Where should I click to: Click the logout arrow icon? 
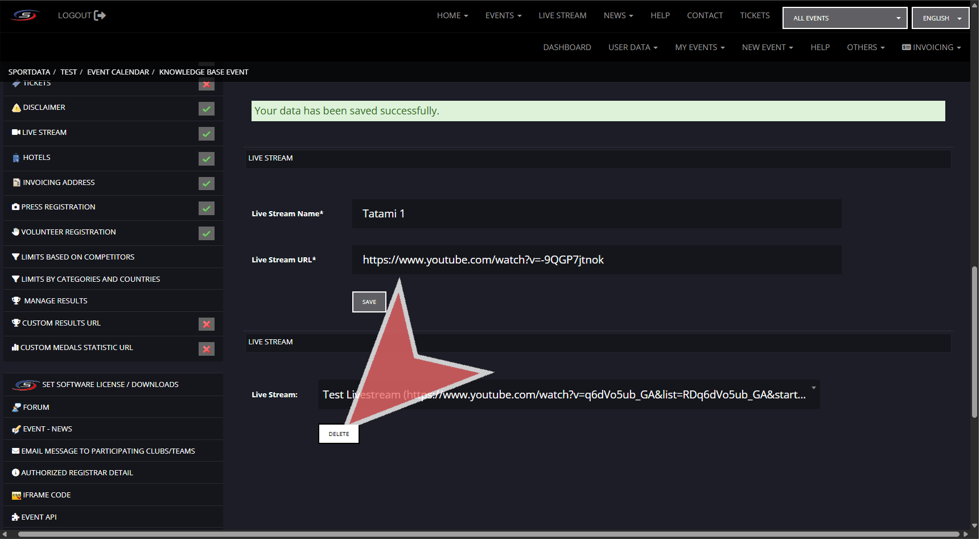(x=100, y=15)
